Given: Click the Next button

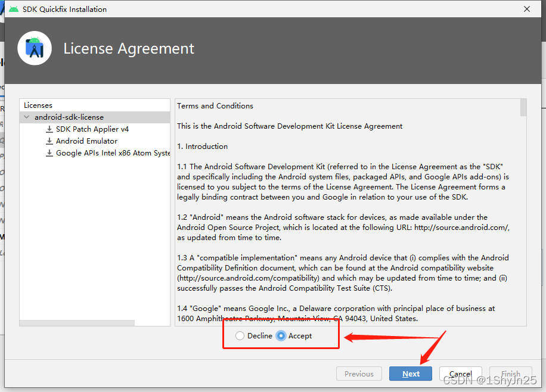Looking at the screenshot, I should [x=411, y=374].
